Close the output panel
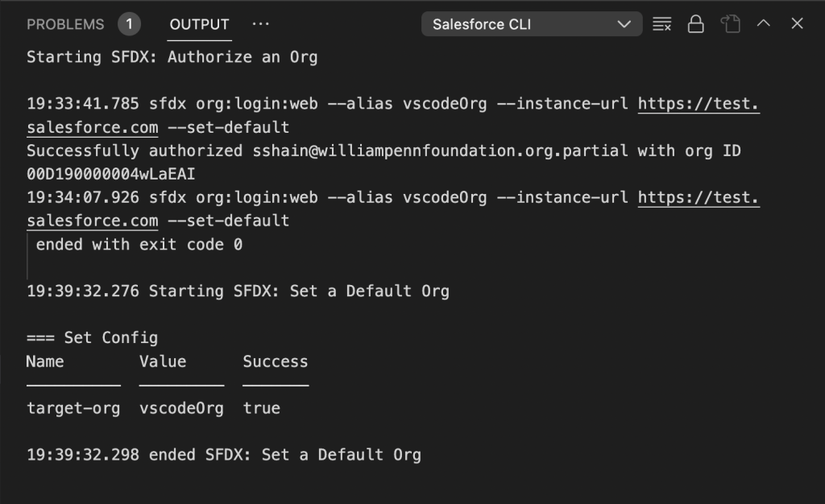Screen dimensions: 825x504 797,23
